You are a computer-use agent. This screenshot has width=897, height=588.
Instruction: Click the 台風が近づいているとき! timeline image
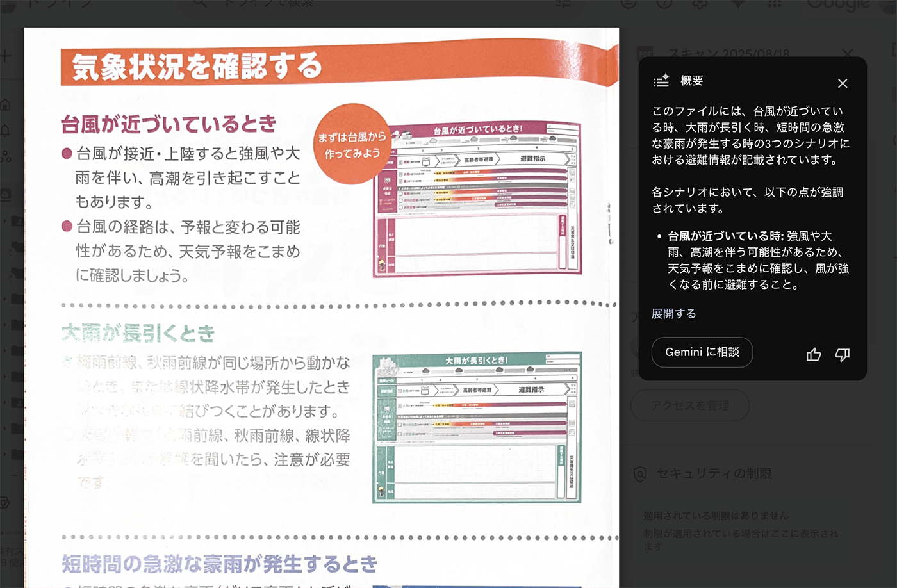(x=477, y=199)
